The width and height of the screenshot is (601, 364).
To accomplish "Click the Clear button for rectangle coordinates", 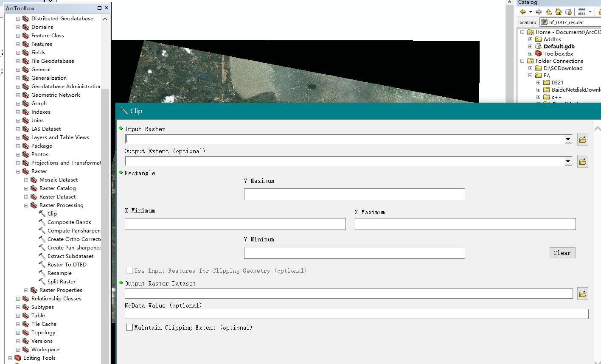I will [562, 252].
